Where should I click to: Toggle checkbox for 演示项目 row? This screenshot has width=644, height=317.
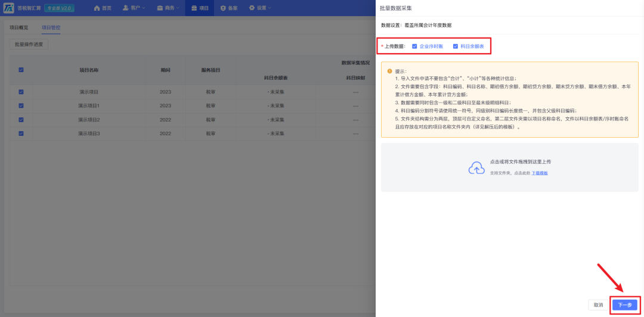click(x=21, y=92)
